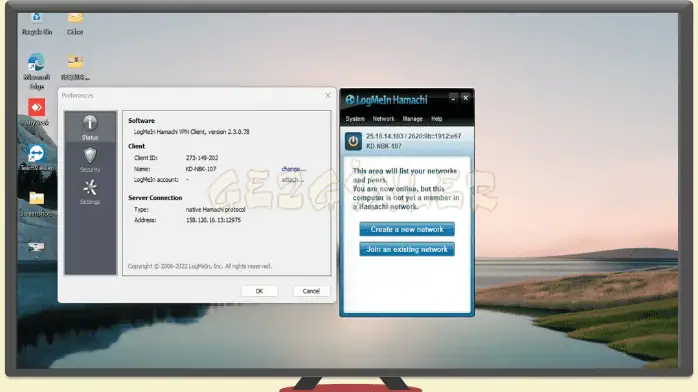Select the client name KD-NBK-107 in Preferences
Image resolution: width=698 pixels, height=392 pixels.
[201, 169]
